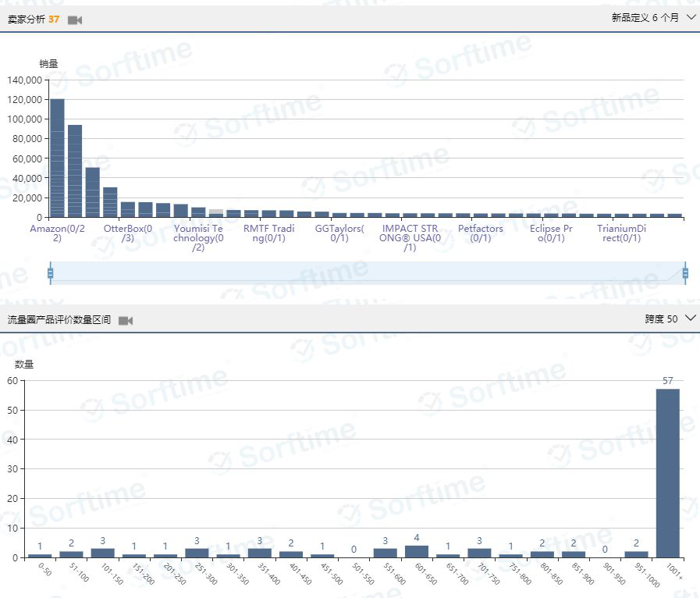Expand the 新品定义 6 个月 dropdown
700x598 pixels.
point(691,17)
